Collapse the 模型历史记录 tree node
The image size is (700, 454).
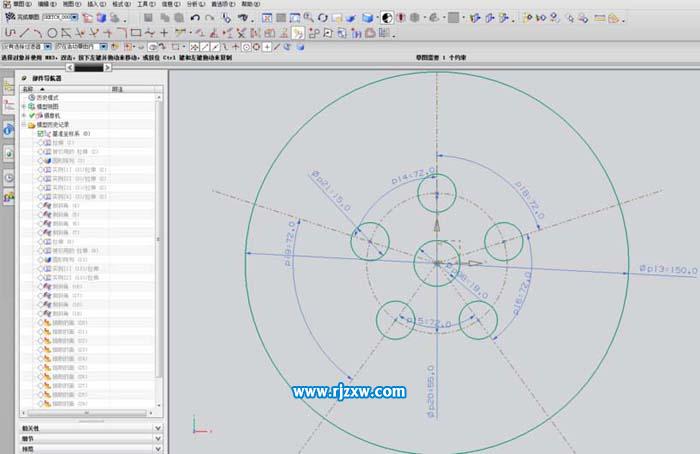tap(23, 124)
